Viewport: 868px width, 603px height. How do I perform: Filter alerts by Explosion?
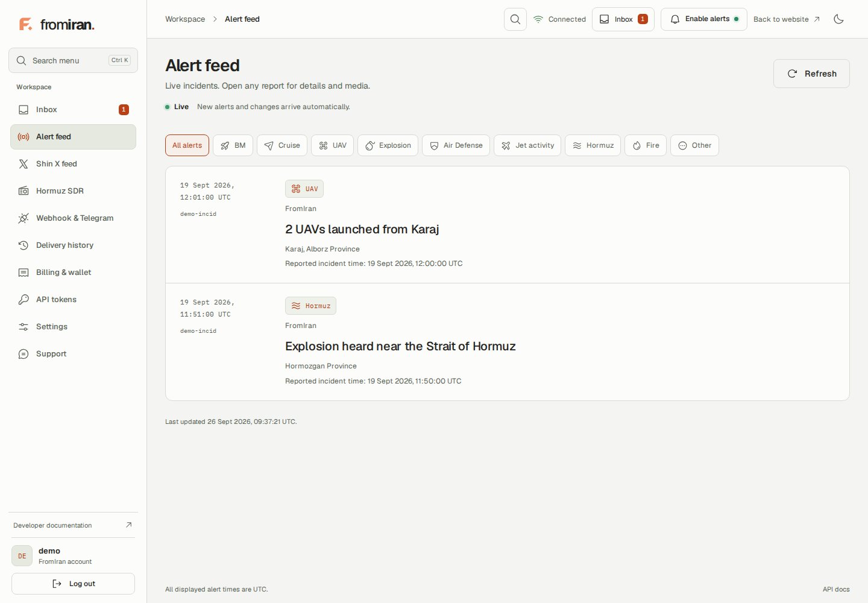tap(388, 145)
